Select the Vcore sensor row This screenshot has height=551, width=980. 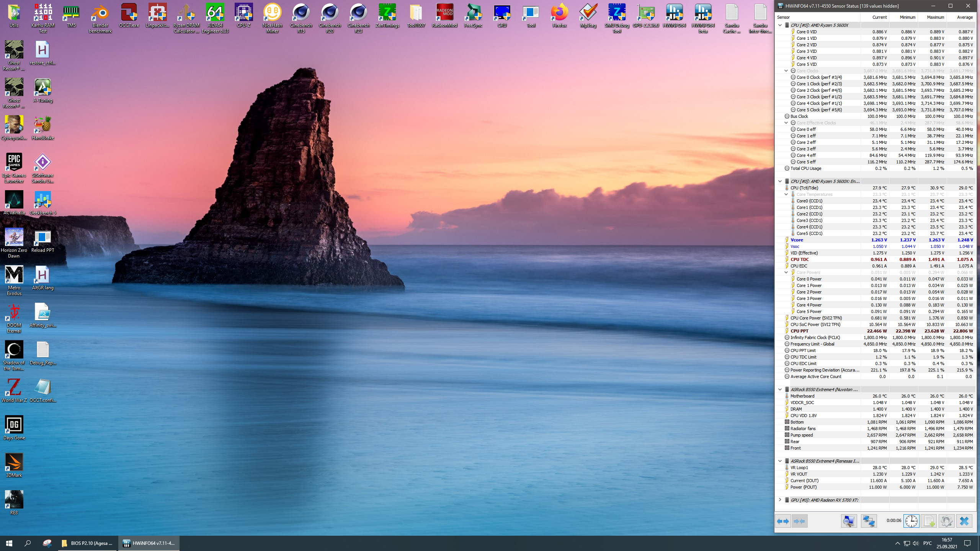(823, 240)
